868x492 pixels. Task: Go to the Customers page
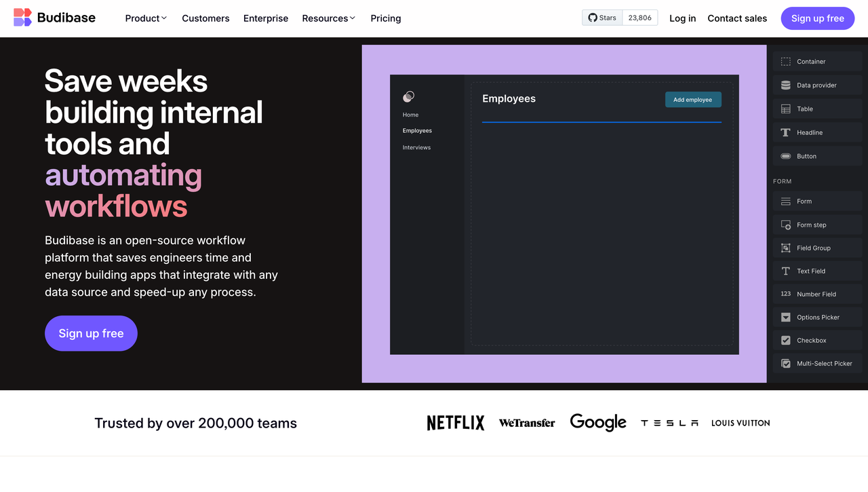click(205, 18)
